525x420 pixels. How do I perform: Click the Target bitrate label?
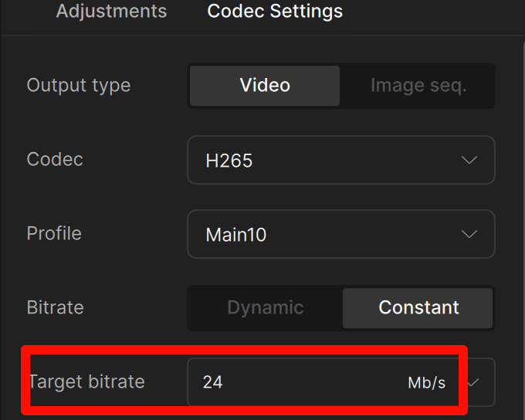tap(86, 381)
